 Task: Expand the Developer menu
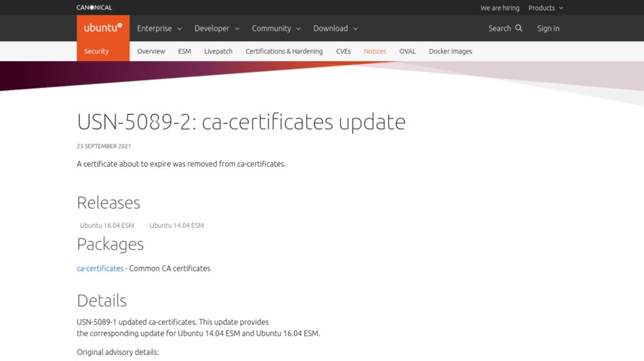click(217, 28)
